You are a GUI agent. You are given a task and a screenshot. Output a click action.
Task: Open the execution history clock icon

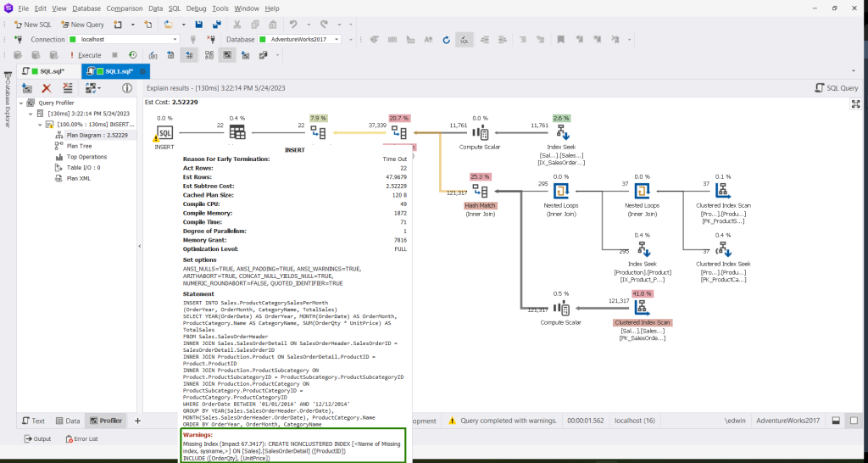coord(133,55)
